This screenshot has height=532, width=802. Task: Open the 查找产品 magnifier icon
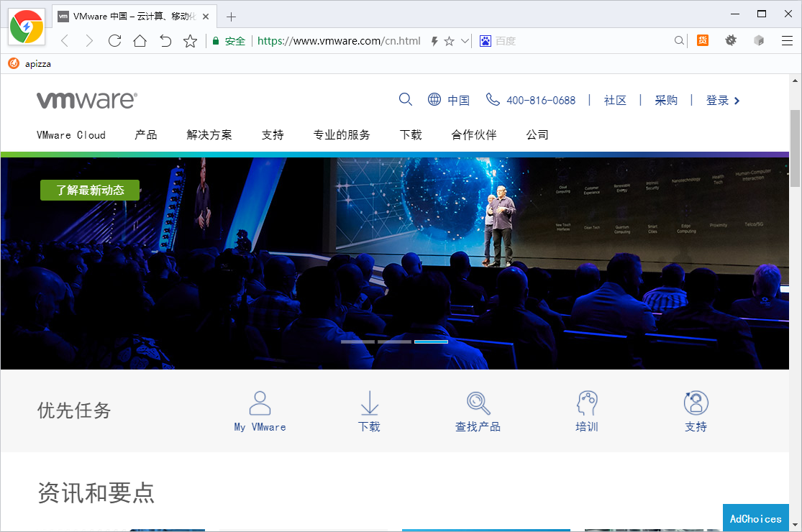tap(478, 403)
